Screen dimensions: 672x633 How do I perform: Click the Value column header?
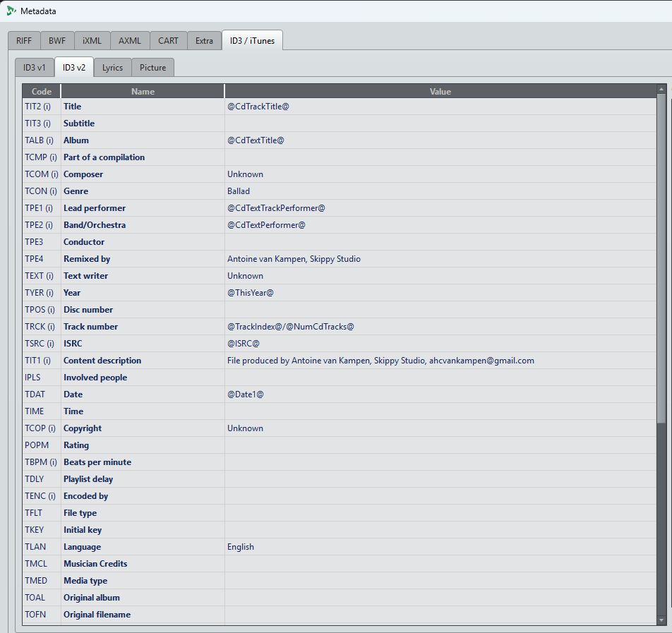pyautogui.click(x=440, y=91)
